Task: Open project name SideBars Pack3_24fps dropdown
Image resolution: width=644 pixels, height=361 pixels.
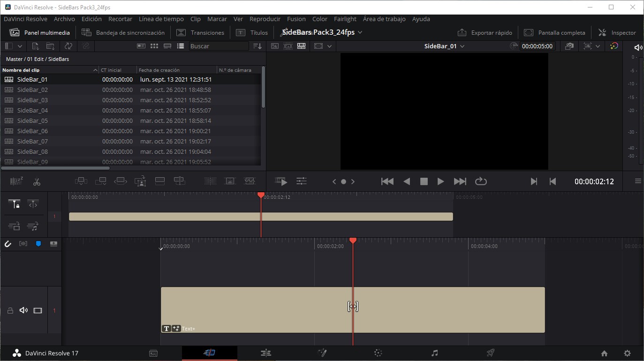Action: 360,32
